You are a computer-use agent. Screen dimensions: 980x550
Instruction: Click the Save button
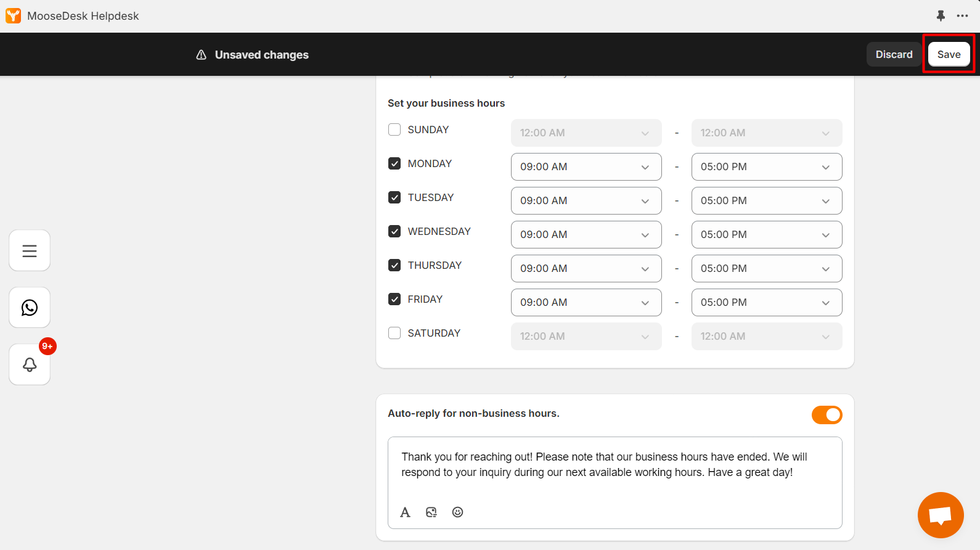[949, 54]
